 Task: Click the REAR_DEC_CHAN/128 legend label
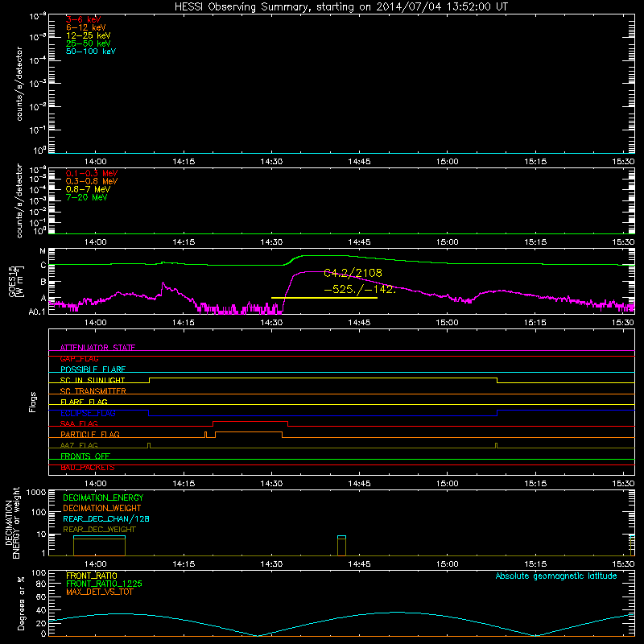(x=106, y=518)
